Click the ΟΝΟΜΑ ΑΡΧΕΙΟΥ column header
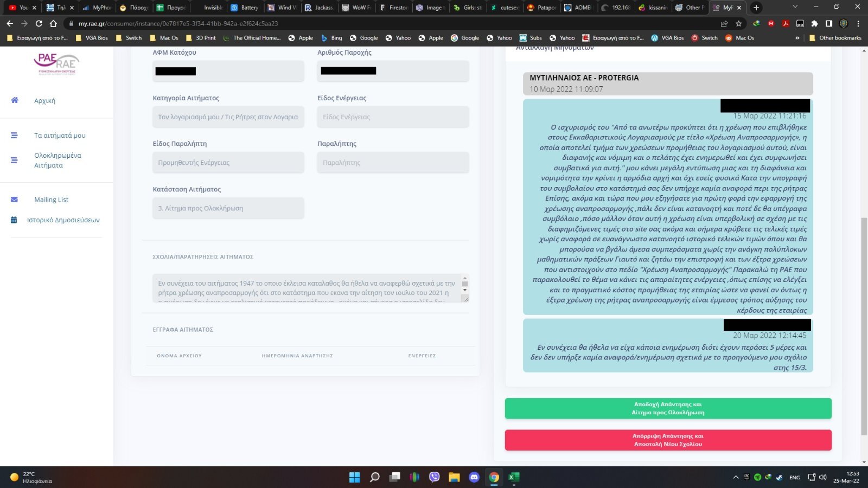Image resolution: width=868 pixels, height=488 pixels. [179, 356]
